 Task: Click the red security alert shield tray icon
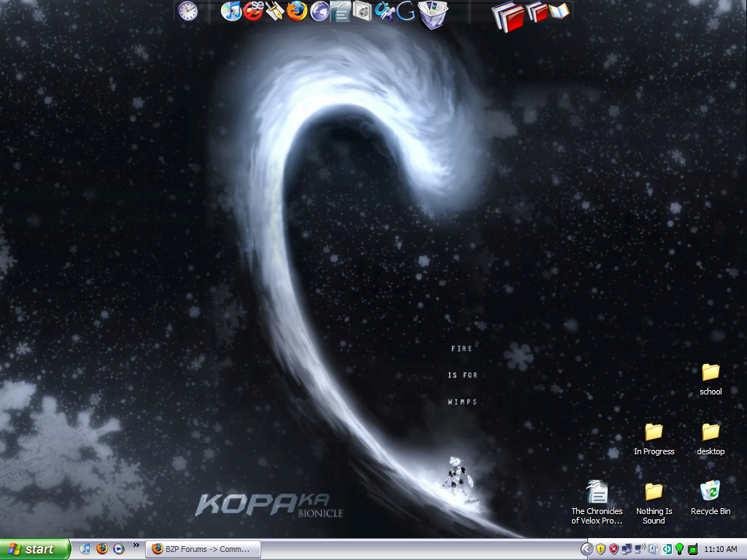pyautogui.click(x=614, y=549)
